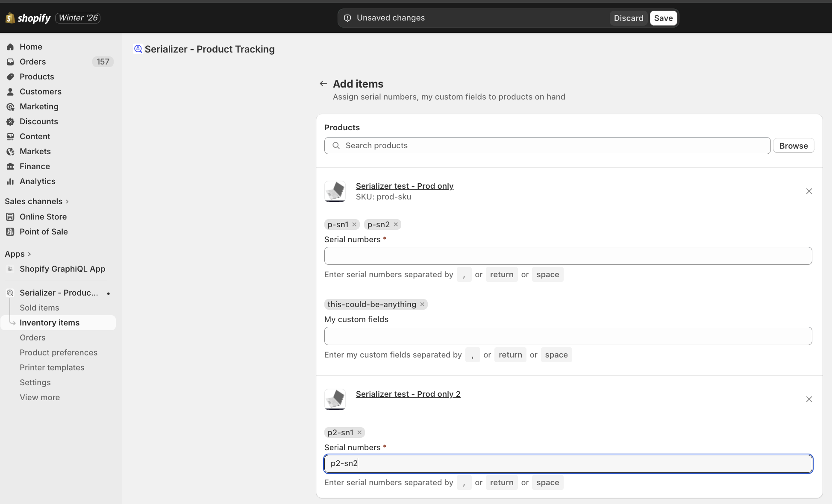Image resolution: width=832 pixels, height=504 pixels.
Task: Open Serializer test - Prod only link
Action: click(404, 186)
